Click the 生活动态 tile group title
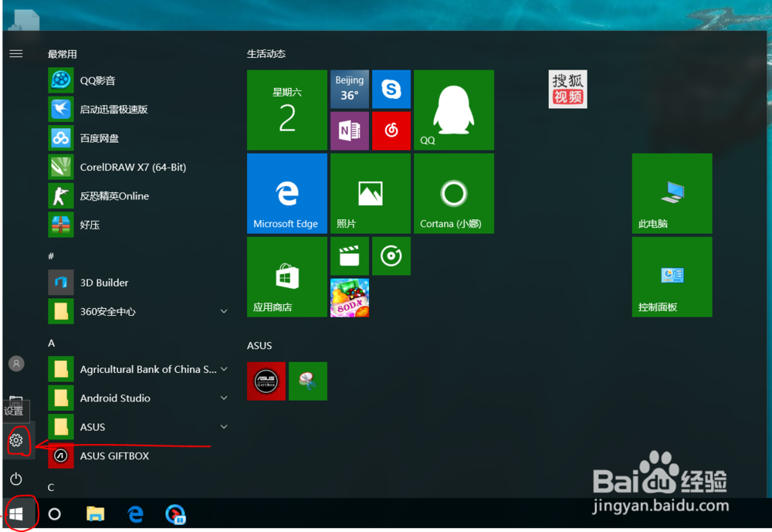Screen dimensions: 772x532 (266, 54)
